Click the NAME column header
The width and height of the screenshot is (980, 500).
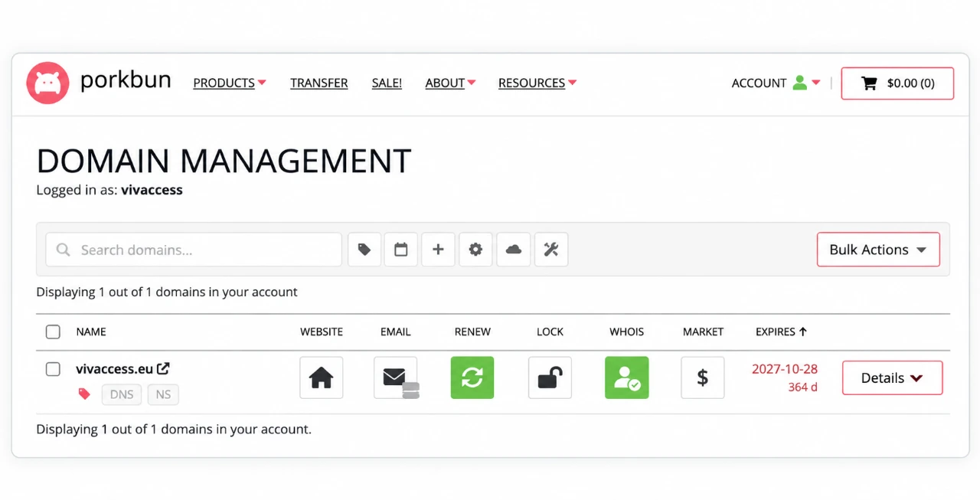[x=91, y=332]
